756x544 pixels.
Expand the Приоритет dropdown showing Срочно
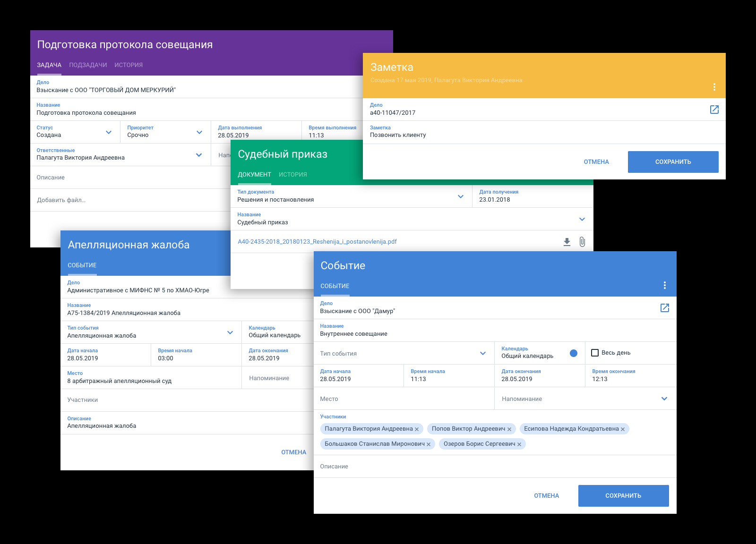click(x=199, y=132)
